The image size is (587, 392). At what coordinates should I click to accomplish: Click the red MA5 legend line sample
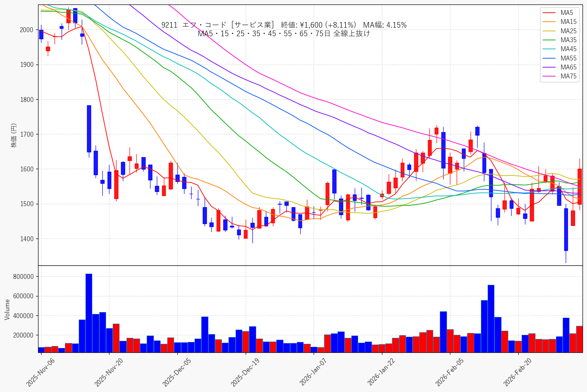pos(550,13)
